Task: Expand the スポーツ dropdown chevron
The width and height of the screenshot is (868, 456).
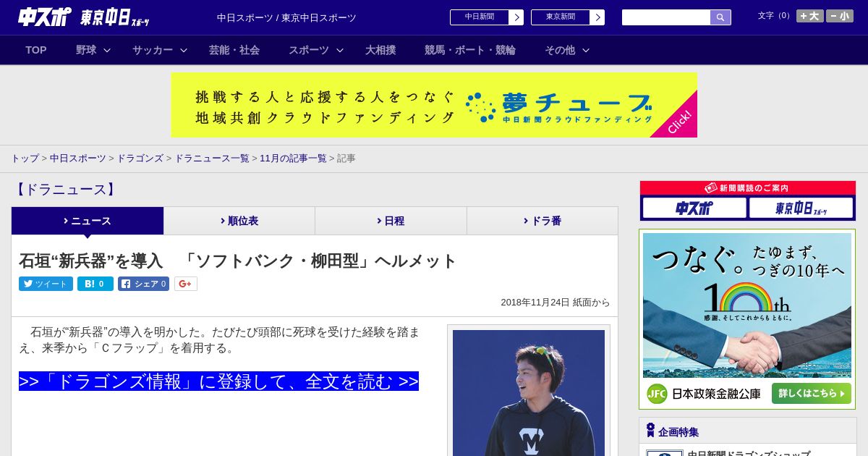Action: (x=339, y=50)
